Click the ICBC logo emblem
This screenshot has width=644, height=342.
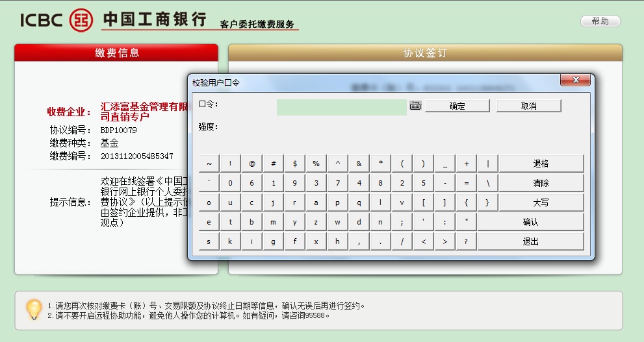point(81,19)
